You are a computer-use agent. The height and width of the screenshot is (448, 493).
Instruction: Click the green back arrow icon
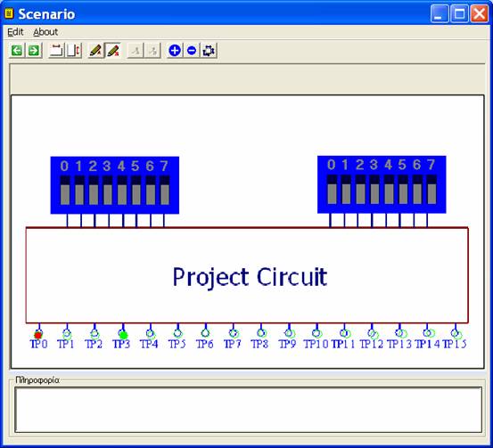click(17, 51)
